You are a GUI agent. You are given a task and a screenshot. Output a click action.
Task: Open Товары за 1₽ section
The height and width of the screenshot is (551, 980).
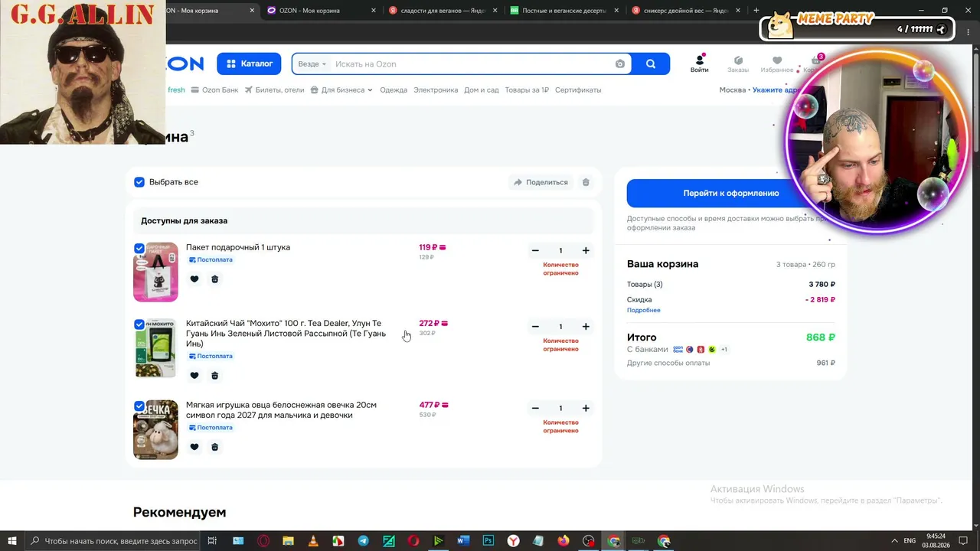tap(527, 90)
